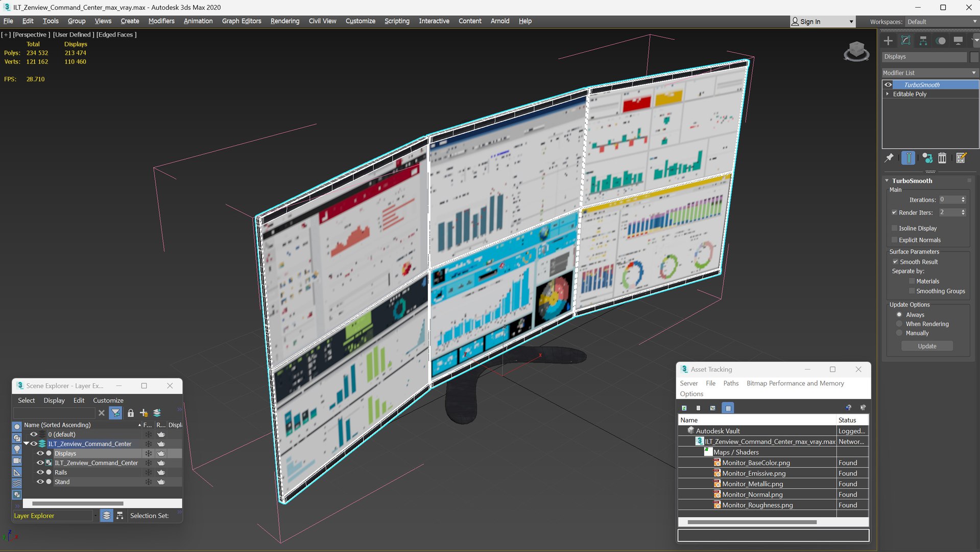Open the Rendering menu
980x552 pixels.
pos(284,21)
